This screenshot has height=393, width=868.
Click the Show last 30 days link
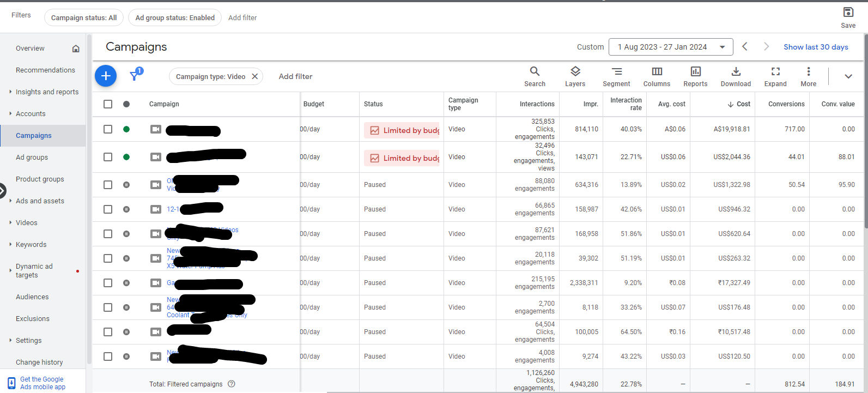click(816, 47)
